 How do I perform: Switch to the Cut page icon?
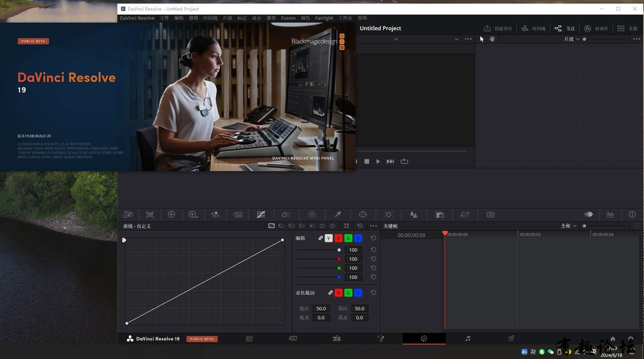[293, 339]
